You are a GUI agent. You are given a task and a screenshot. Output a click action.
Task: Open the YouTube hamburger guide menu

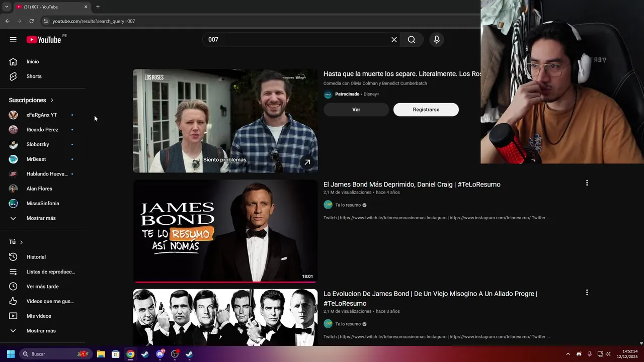(13, 40)
